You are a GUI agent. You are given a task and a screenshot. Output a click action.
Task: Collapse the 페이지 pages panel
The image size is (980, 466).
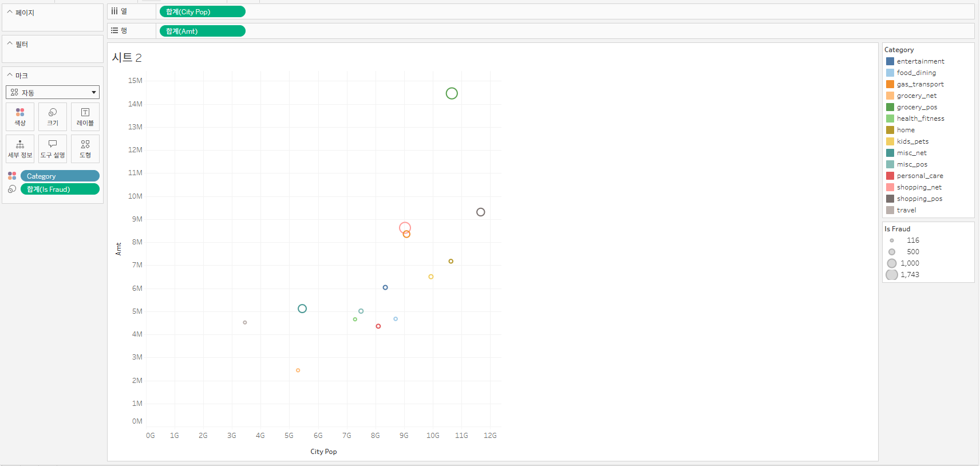click(10, 12)
